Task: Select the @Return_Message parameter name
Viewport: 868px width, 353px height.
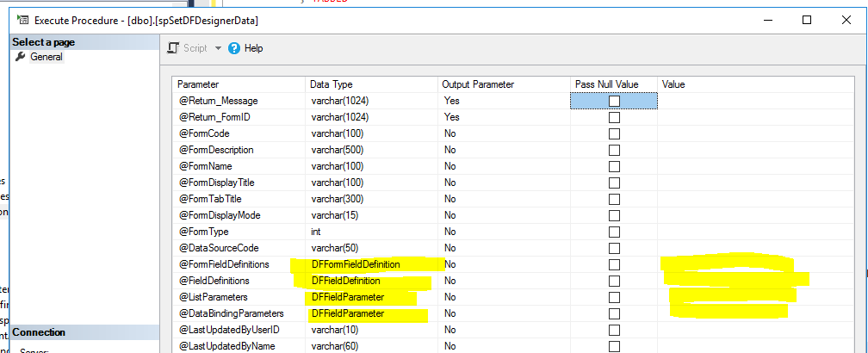Action: pyautogui.click(x=218, y=101)
